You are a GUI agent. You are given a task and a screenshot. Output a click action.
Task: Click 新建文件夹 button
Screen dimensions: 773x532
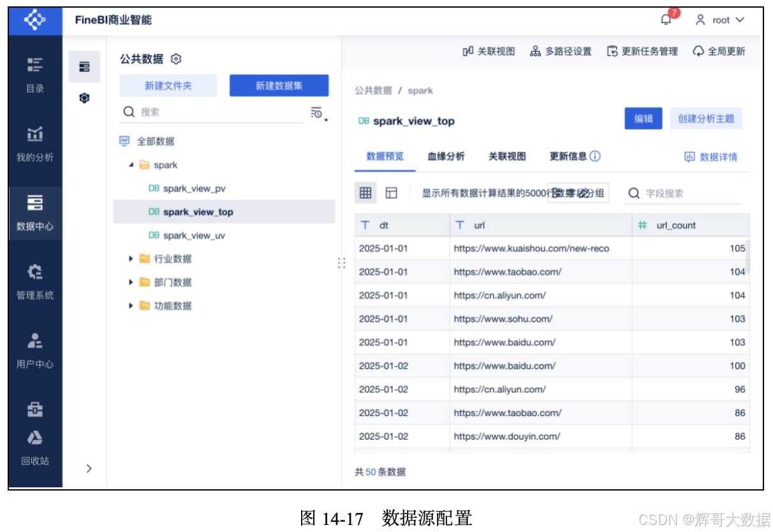click(168, 85)
